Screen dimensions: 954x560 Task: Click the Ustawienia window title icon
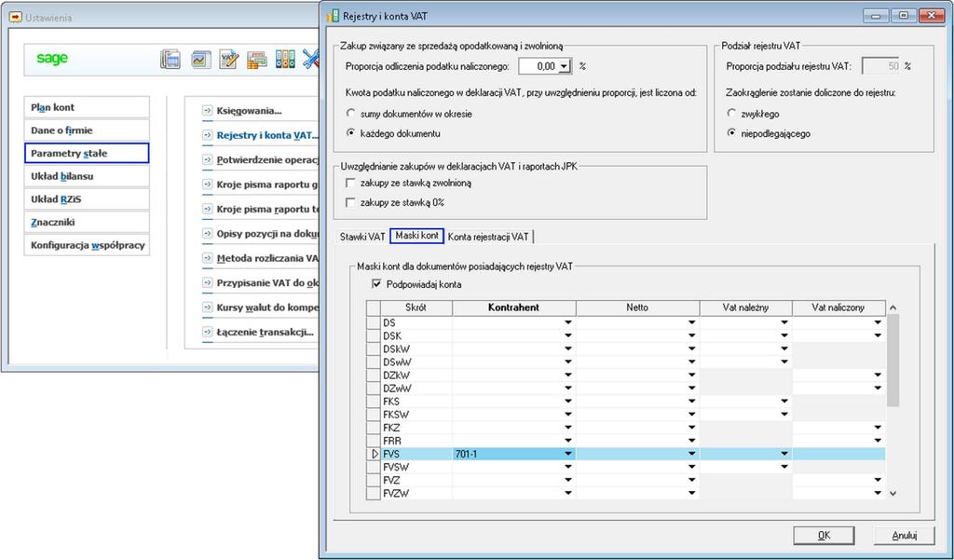pos(15,18)
